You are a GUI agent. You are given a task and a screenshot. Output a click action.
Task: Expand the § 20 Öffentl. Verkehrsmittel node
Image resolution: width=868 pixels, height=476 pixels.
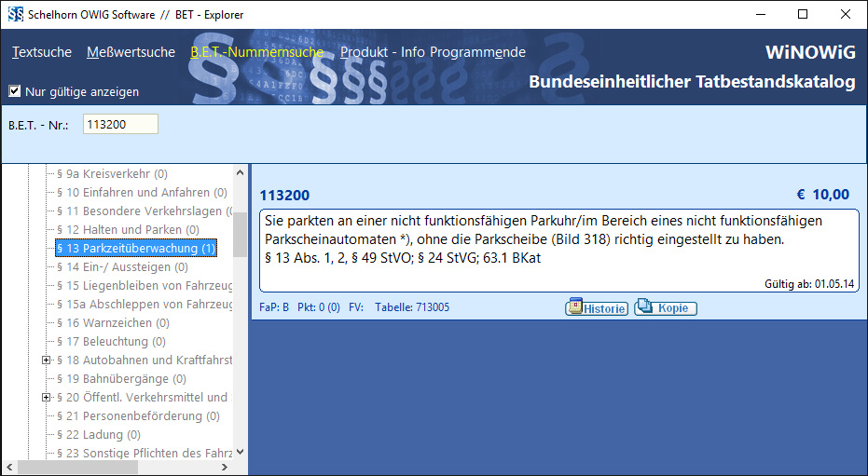(47, 398)
